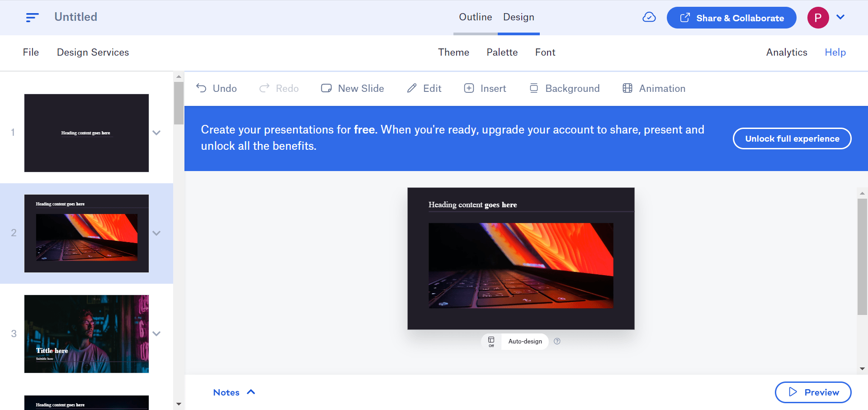This screenshot has width=868, height=410.
Task: Open the Background tool icon
Action: pos(533,88)
